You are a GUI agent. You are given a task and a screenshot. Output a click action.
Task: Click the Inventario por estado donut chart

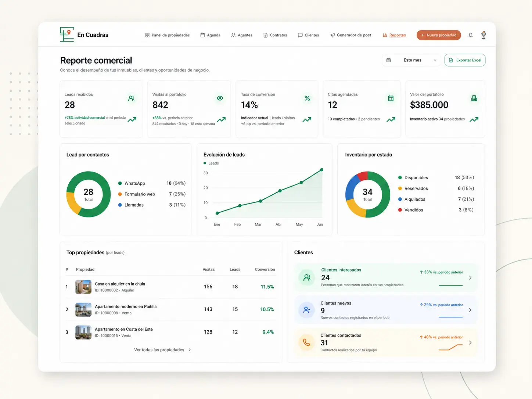tap(368, 194)
